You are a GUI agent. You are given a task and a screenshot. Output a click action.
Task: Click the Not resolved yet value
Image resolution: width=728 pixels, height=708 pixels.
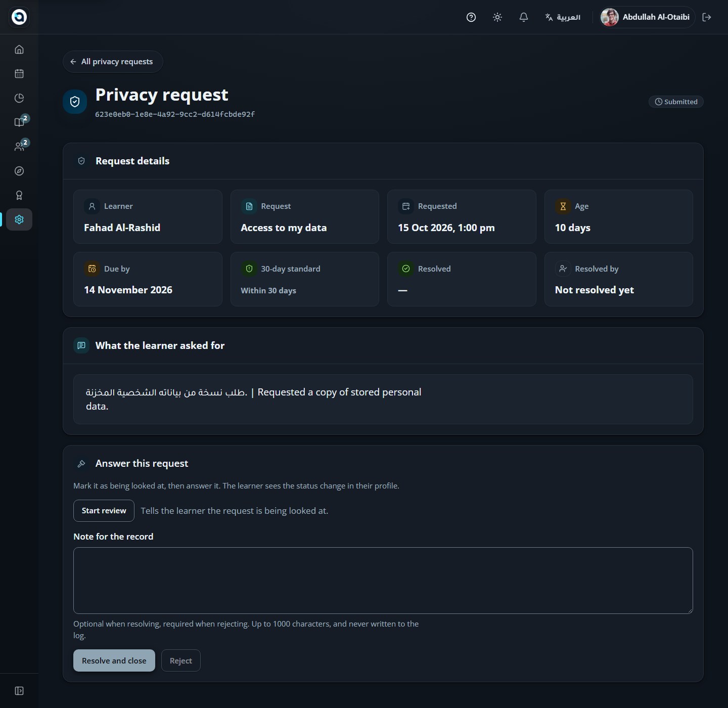(x=595, y=290)
